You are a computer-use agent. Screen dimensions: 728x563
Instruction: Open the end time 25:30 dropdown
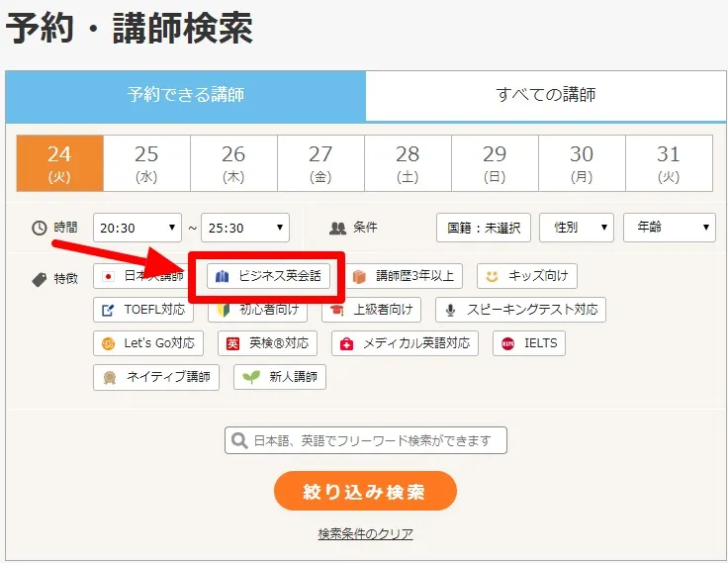tap(244, 228)
